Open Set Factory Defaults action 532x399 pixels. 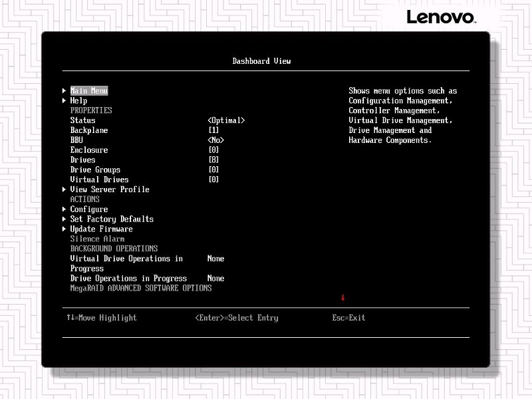(x=112, y=219)
